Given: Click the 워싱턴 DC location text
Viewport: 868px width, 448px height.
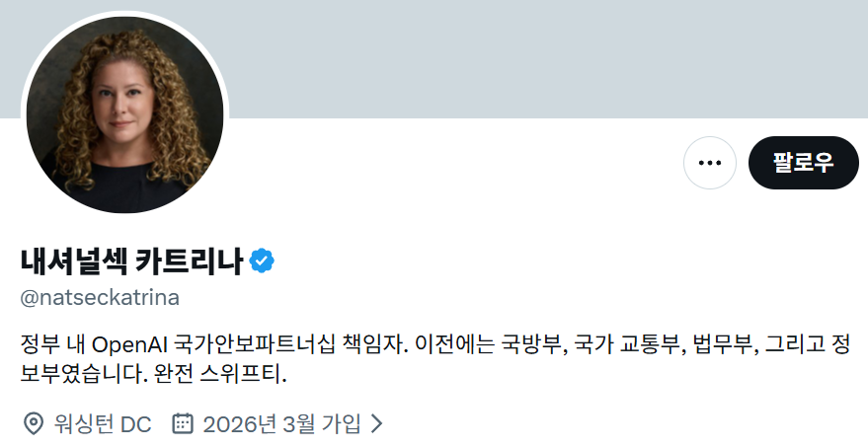Looking at the screenshot, I should [103, 424].
